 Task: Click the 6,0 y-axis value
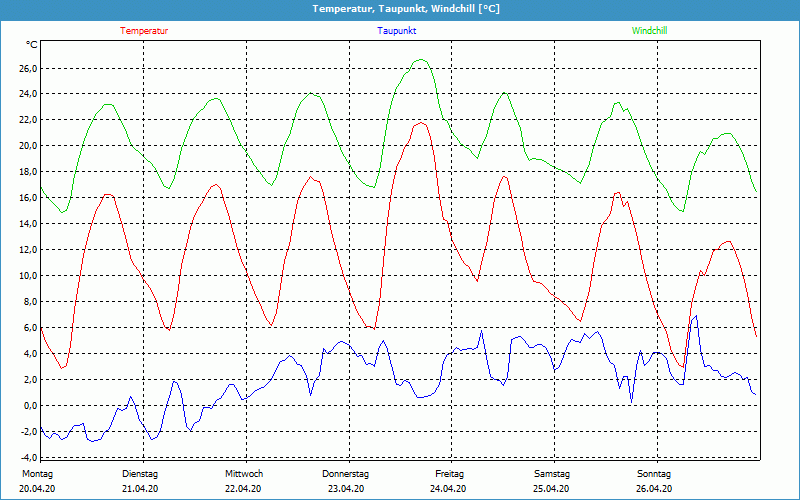31,328
